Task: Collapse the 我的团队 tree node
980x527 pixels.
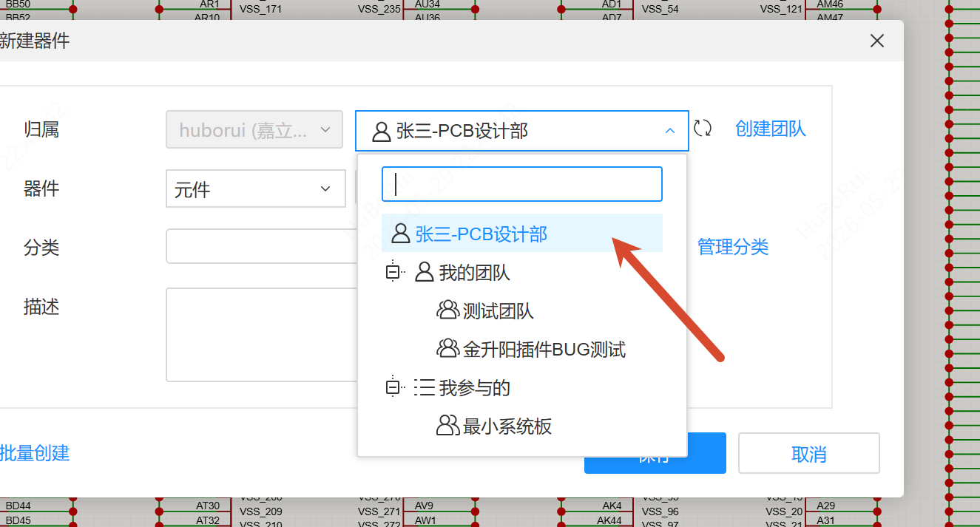Action: pos(393,273)
